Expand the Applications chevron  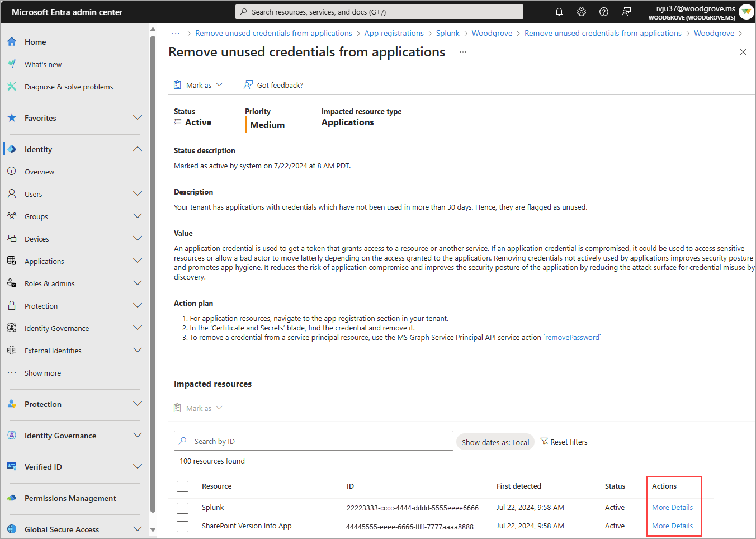click(x=138, y=261)
